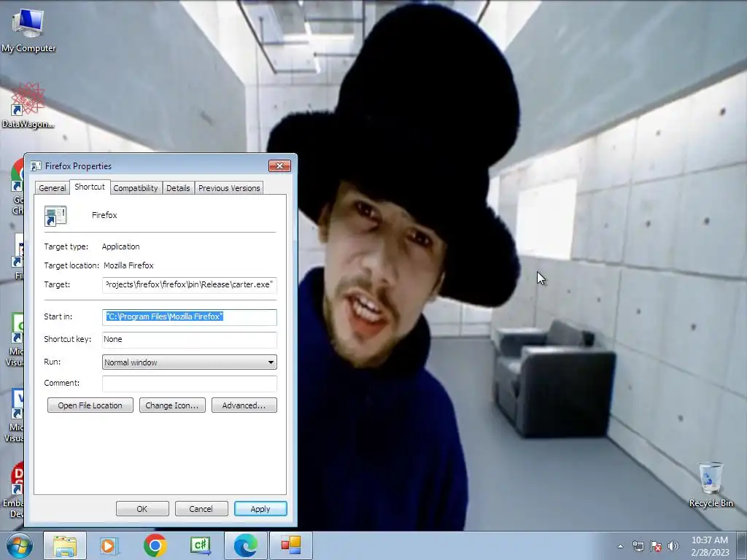Select the DataWagon desktop shortcut
The height and width of the screenshot is (560, 747).
click(28, 106)
